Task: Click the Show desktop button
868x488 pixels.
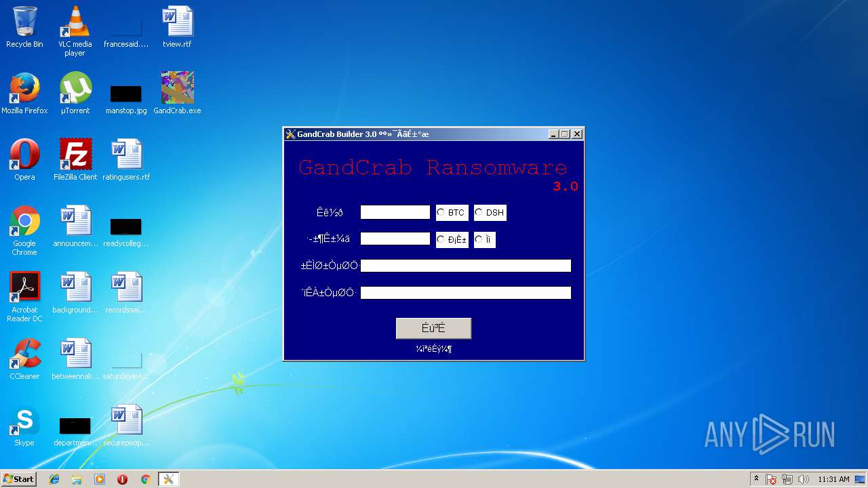Action: click(x=861, y=479)
